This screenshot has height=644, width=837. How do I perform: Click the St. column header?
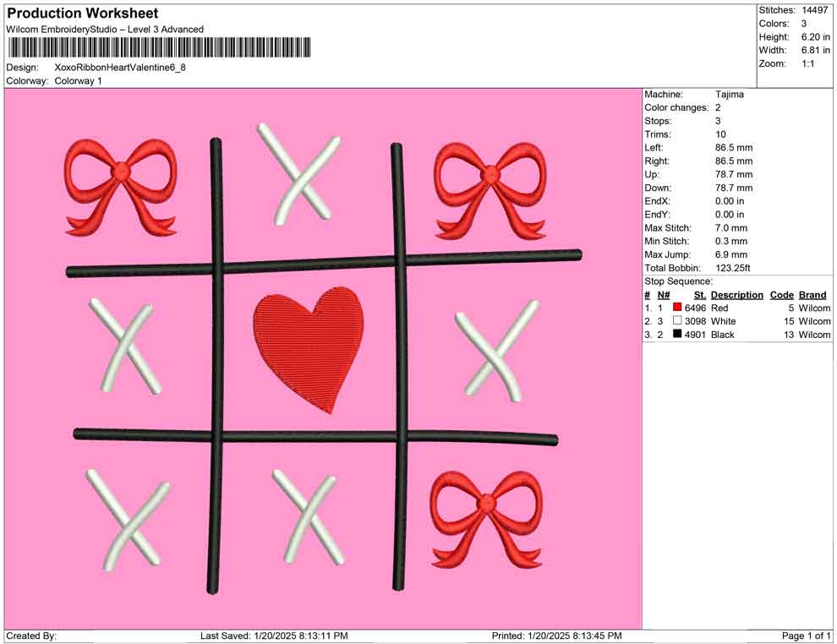pos(698,294)
